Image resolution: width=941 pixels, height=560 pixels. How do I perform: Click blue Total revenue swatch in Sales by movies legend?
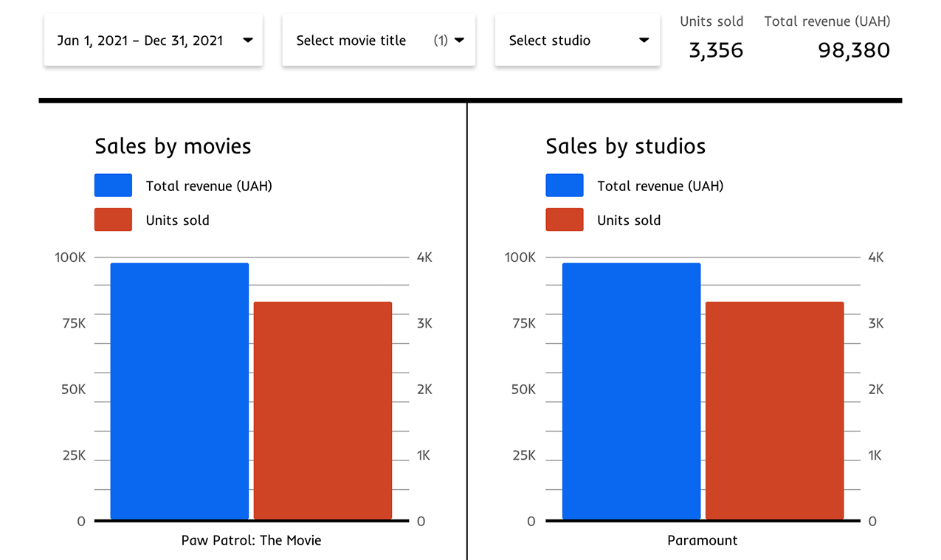point(113,185)
